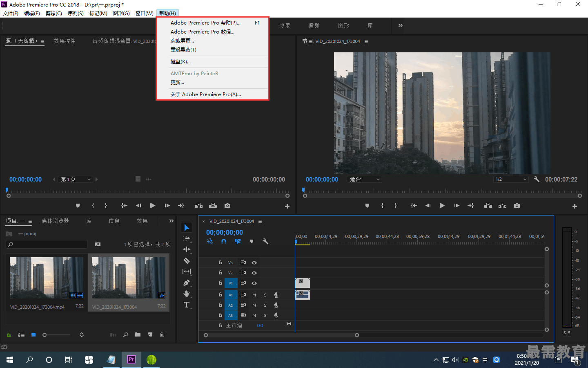Switch Project panel to icon view

coord(33,335)
